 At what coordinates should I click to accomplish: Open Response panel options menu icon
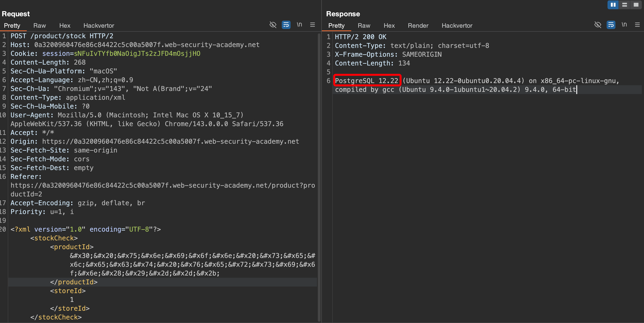point(637,25)
